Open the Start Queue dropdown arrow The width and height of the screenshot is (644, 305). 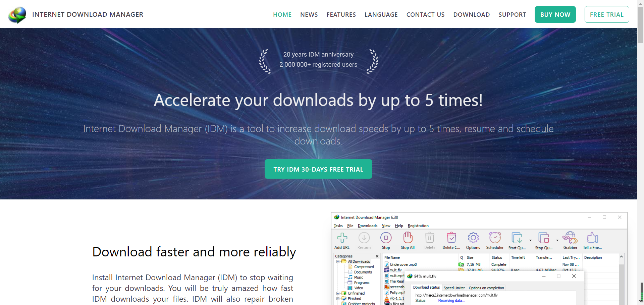point(530,240)
